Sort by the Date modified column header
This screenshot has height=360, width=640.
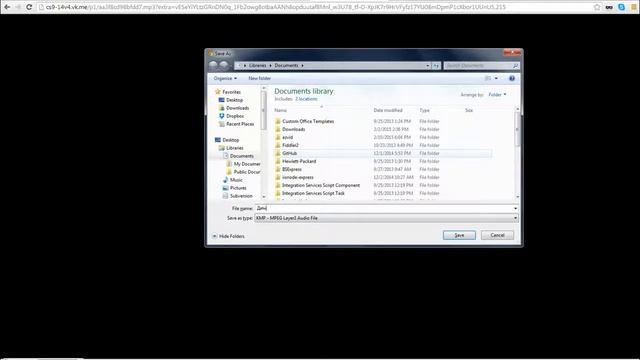tap(388, 110)
